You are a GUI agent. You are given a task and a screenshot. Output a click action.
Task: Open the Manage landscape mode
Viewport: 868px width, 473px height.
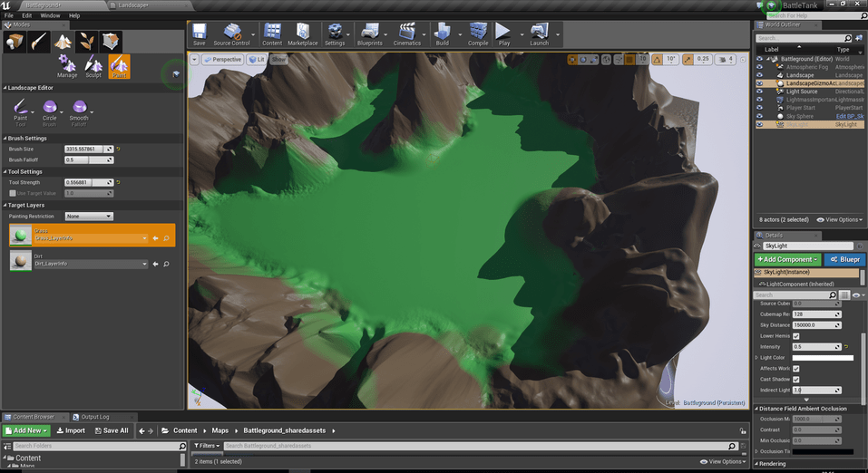pos(67,66)
